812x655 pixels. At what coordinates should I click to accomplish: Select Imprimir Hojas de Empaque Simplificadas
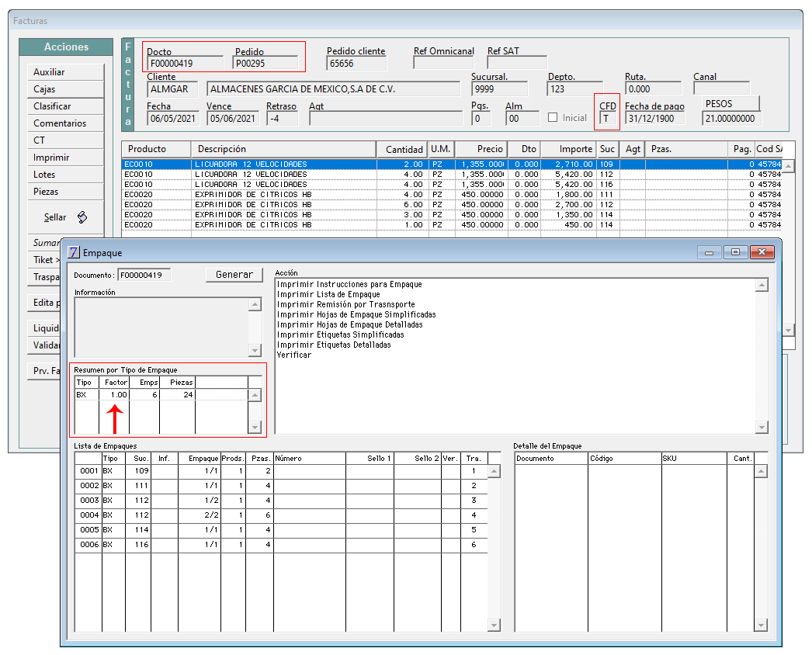(356, 315)
